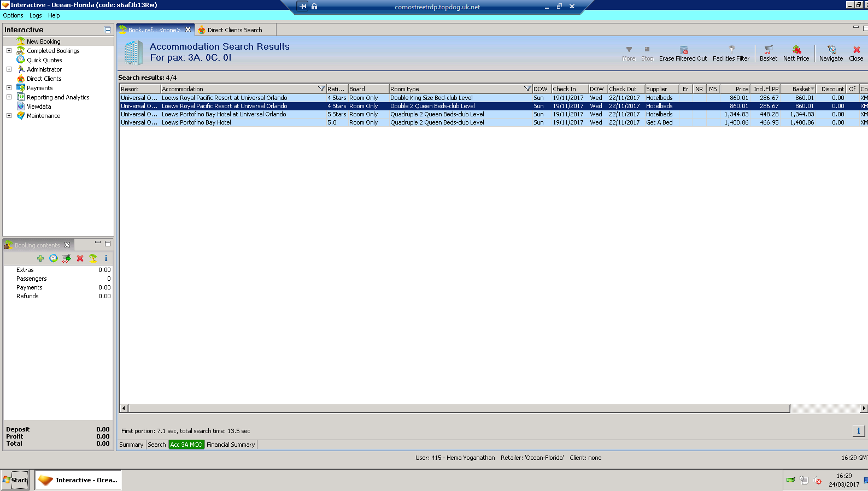The image size is (868, 491).
Task: Select New Booking in the Interactive tree
Action: tap(44, 42)
